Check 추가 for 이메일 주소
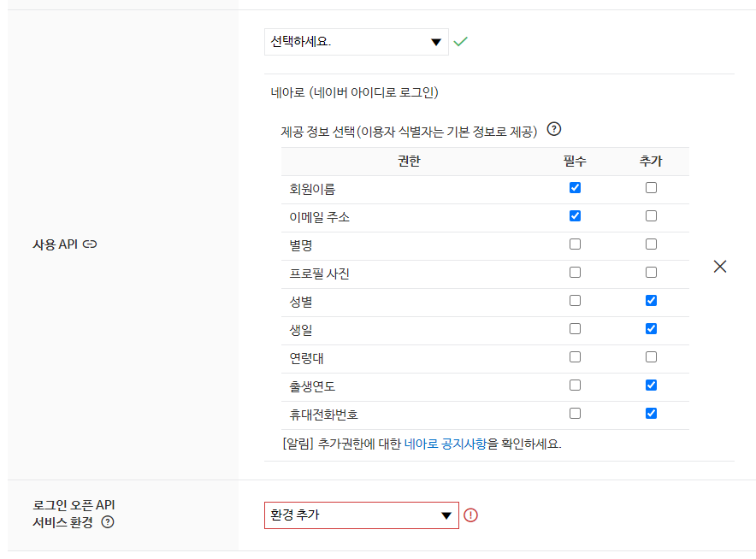 (651, 216)
